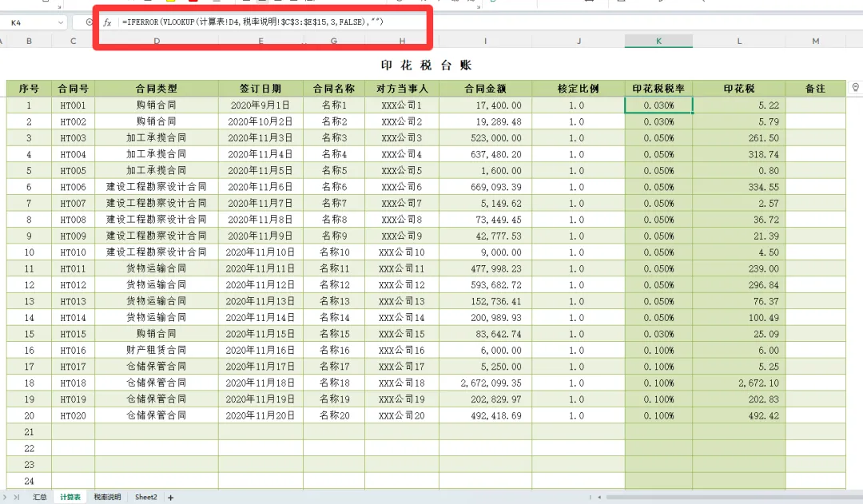Click the 1.0 ratio cell in row HT005
This screenshot has width=863, height=504.
pos(579,171)
